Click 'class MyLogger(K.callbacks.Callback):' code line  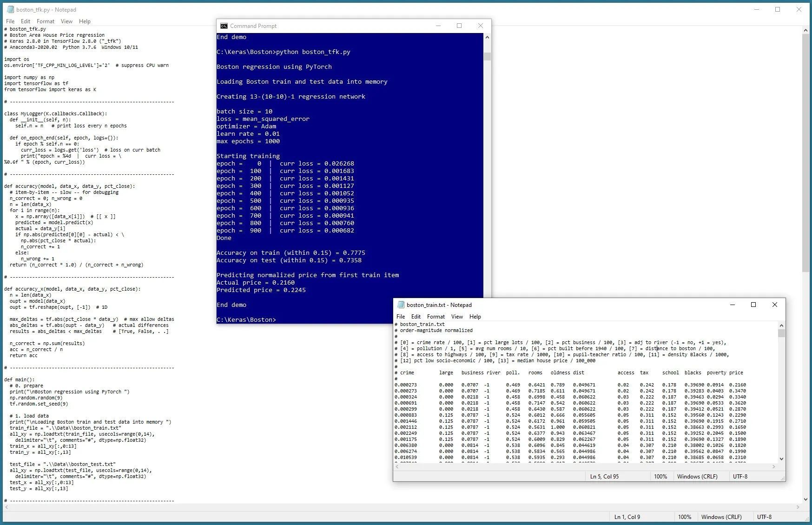(56, 113)
